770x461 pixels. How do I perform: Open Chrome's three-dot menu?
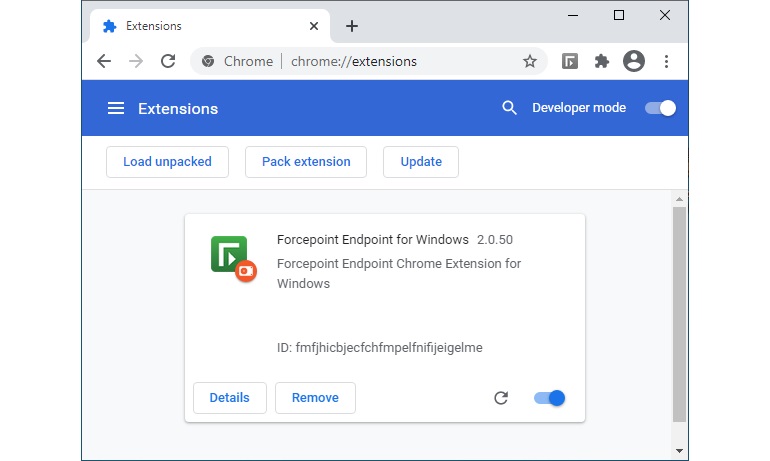(666, 61)
